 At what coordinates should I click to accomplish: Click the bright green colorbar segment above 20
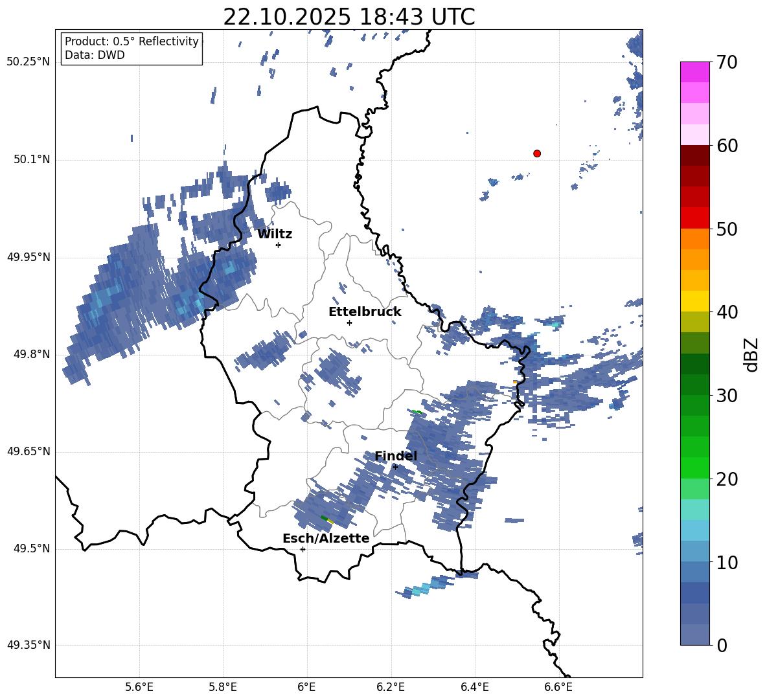[x=695, y=468]
